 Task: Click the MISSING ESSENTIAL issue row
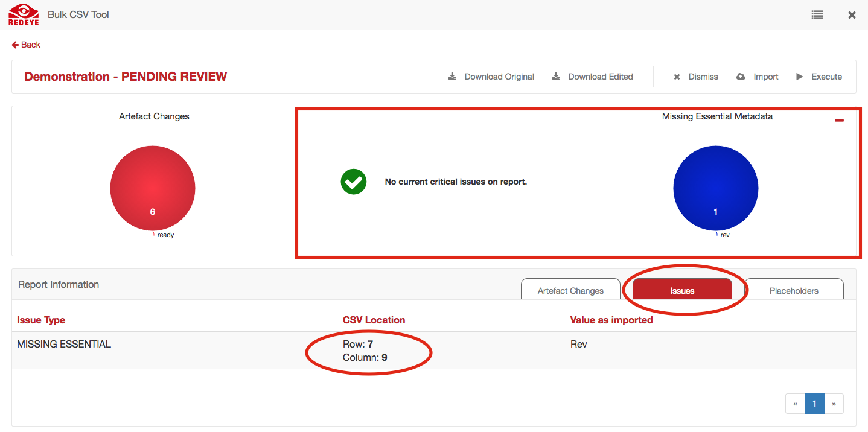(64, 345)
